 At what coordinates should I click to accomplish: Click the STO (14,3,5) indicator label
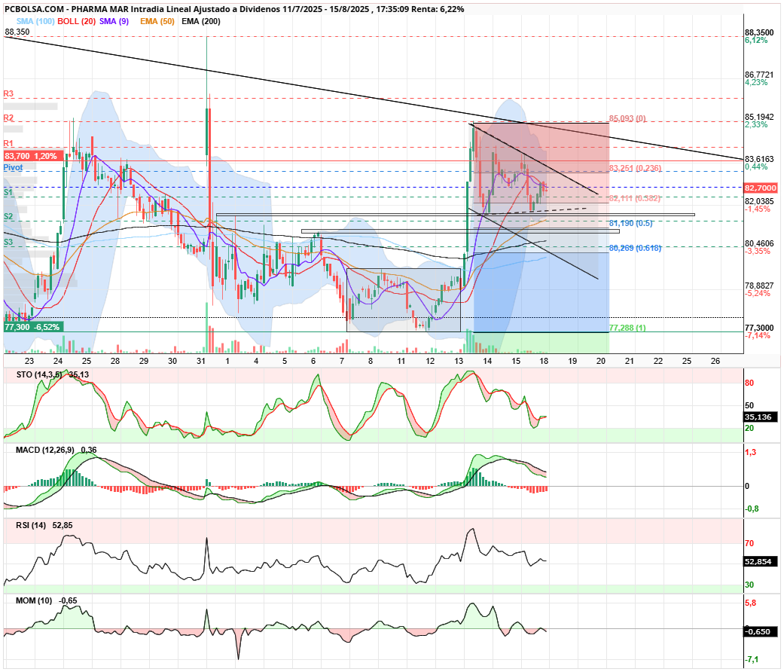pos(39,374)
